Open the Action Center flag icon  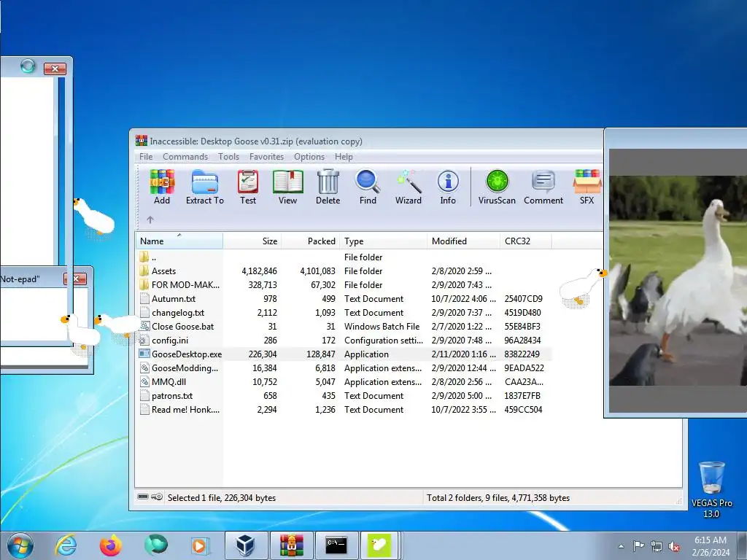638,546
